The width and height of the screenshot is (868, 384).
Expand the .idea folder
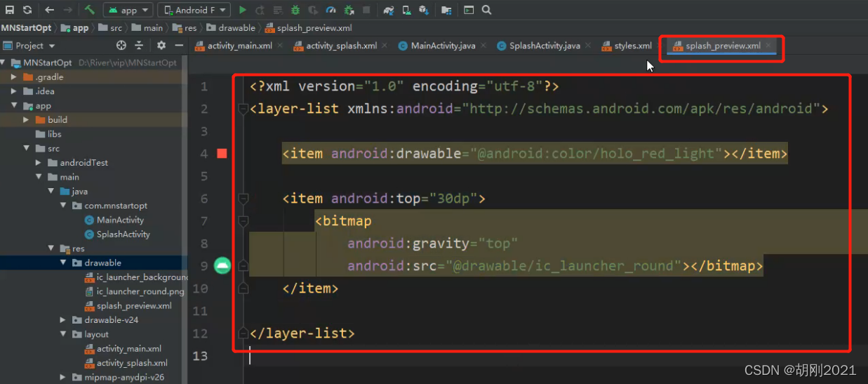pyautogui.click(x=14, y=91)
